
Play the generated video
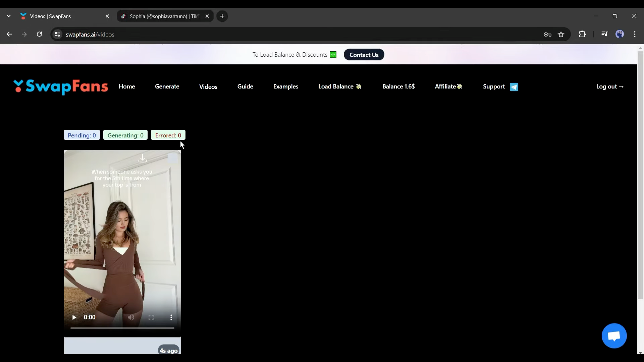pos(74,317)
